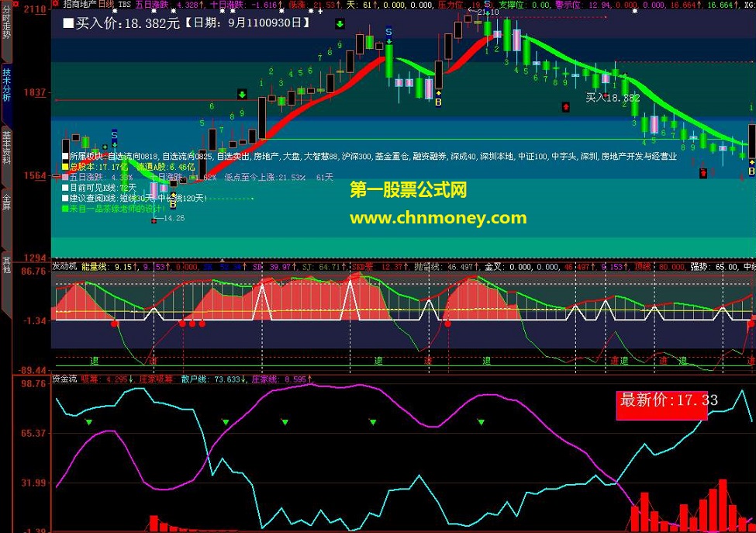Click the 散户线: 73.633 value in 资金流 header
This screenshot has width=756, height=533.
click(213, 379)
